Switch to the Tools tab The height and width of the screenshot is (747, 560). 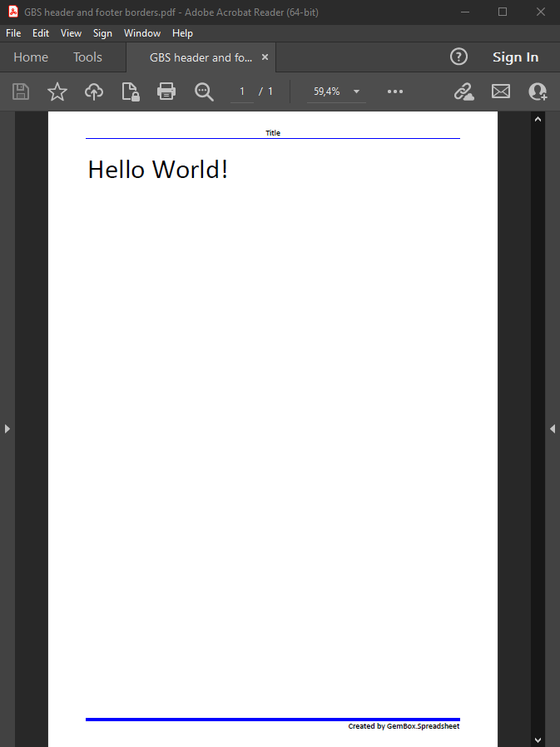coord(87,57)
